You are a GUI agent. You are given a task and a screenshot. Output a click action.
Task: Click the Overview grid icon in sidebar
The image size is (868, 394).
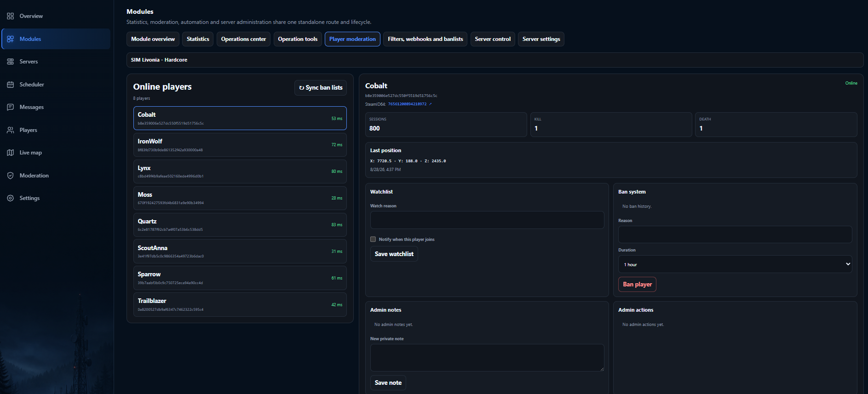click(10, 16)
